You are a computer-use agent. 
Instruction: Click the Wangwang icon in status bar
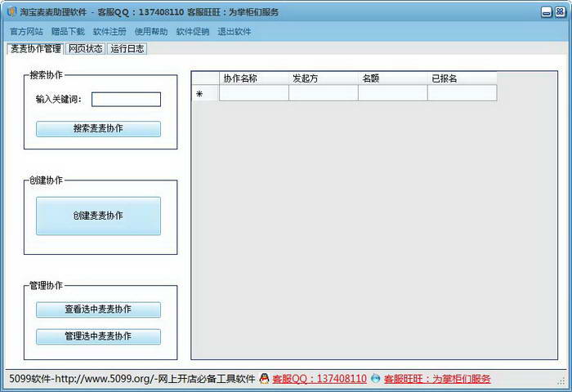375,379
